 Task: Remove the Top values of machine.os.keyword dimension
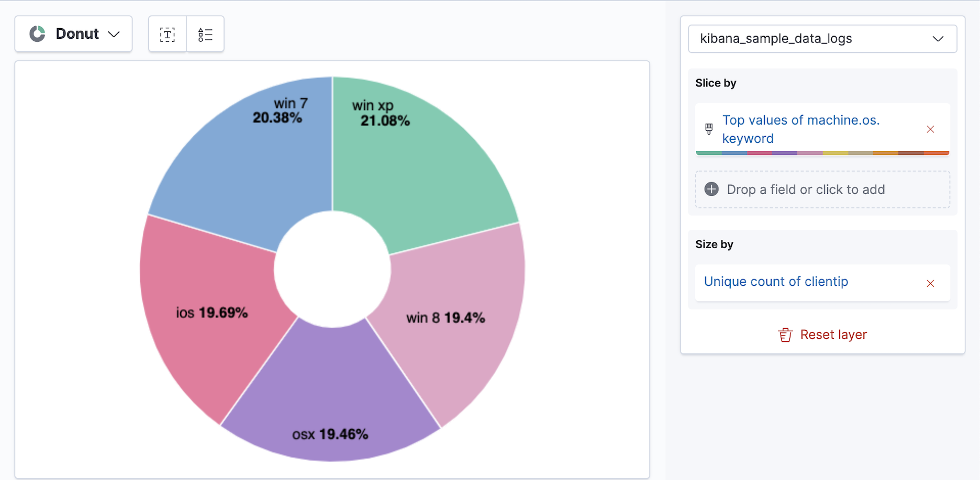point(930,129)
